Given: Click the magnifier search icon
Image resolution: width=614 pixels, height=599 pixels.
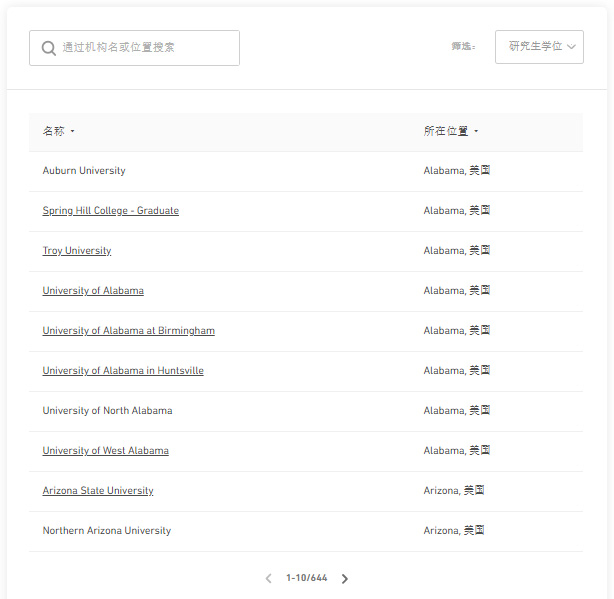Looking at the screenshot, I should [49, 48].
